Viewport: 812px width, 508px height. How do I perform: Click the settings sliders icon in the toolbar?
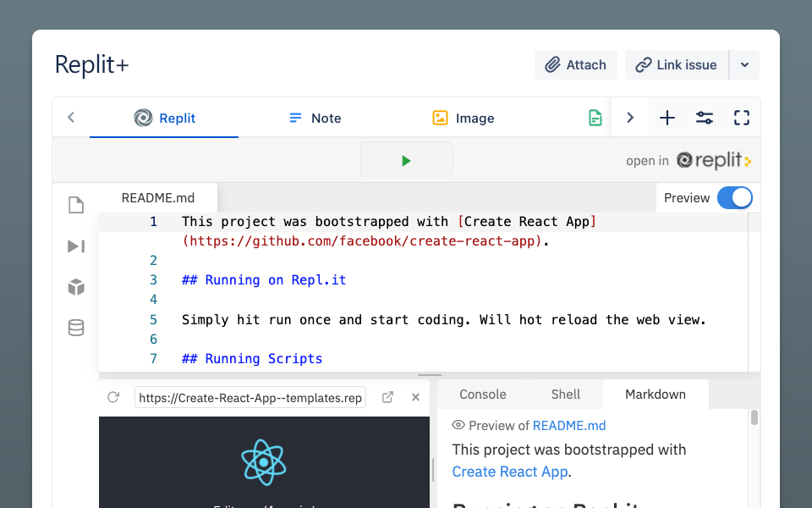(704, 118)
